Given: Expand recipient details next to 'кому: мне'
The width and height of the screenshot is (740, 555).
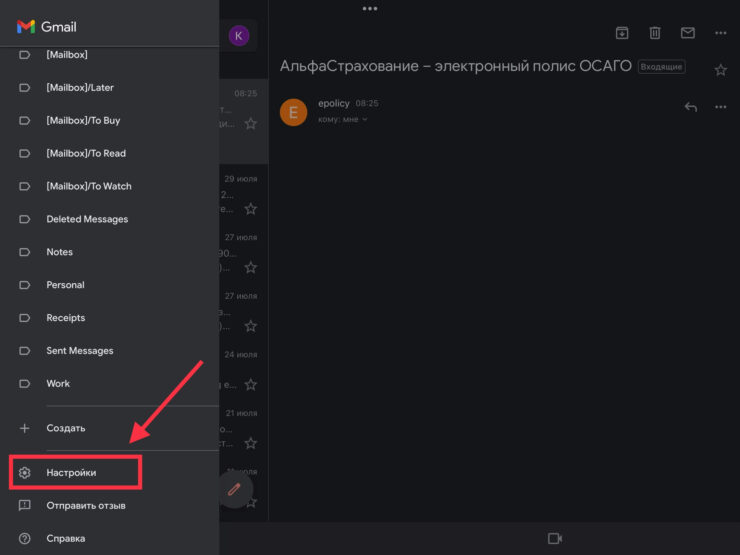Looking at the screenshot, I should 365,120.
